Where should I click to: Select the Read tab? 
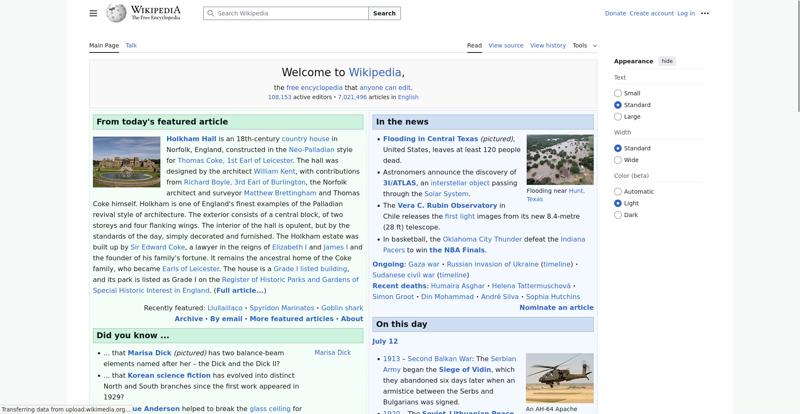[x=474, y=45]
